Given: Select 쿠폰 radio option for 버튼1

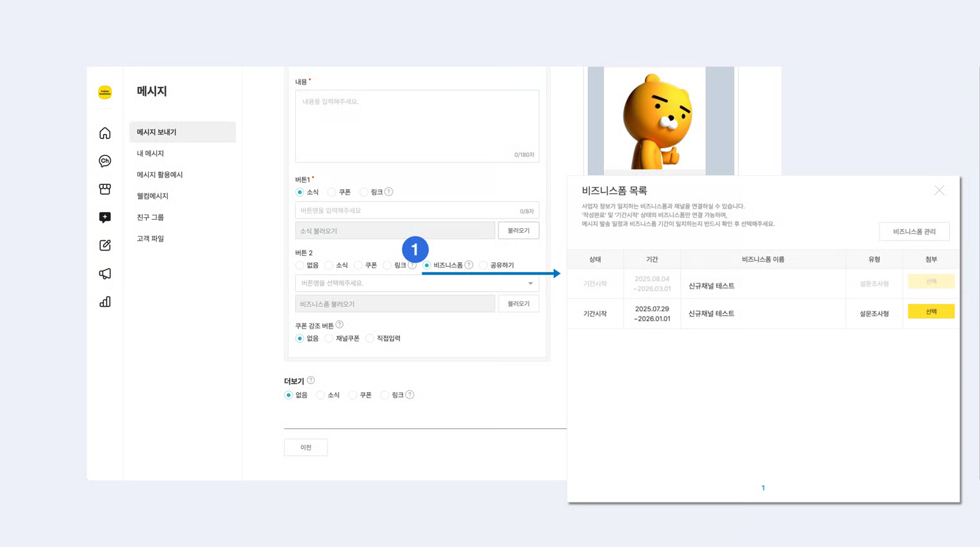Looking at the screenshot, I should 332,192.
